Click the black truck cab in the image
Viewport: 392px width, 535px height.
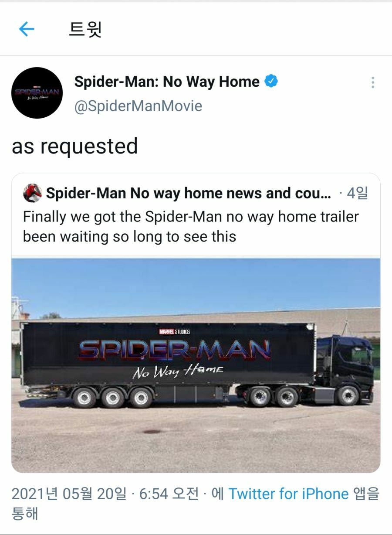tap(344, 368)
